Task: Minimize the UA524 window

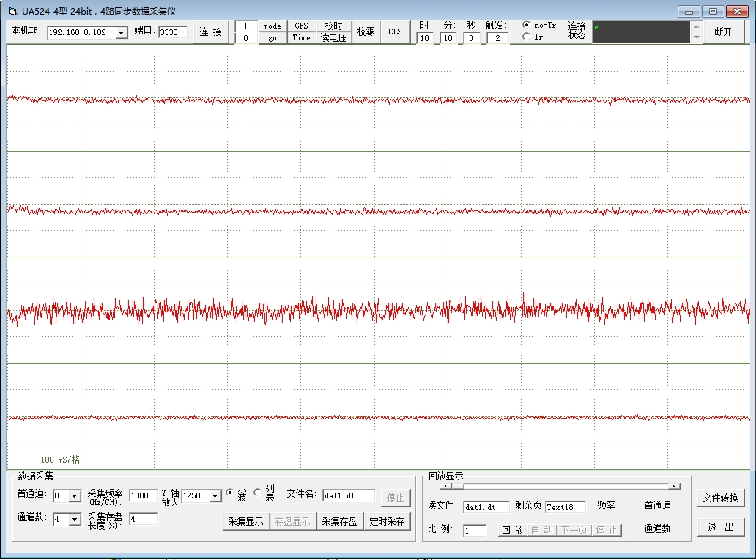Action: tap(689, 11)
